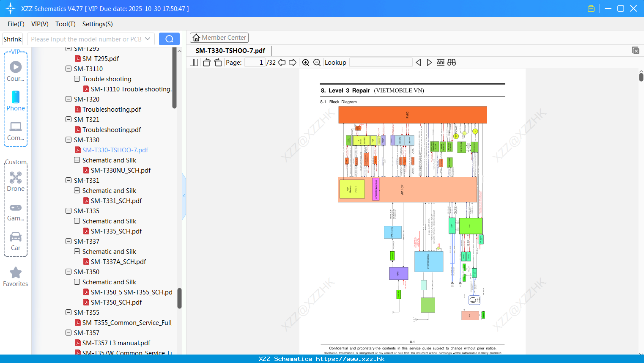
Task: Zoom out of the PDF
Action: (x=317, y=62)
